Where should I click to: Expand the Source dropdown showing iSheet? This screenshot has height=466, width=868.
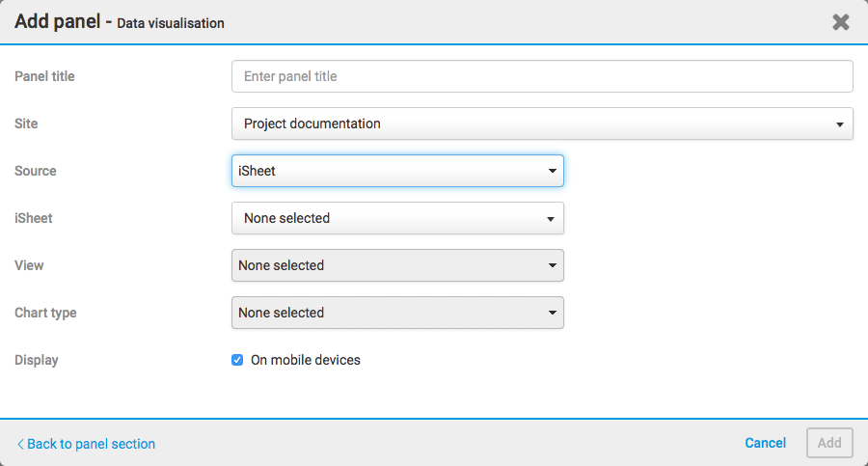pyautogui.click(x=396, y=171)
